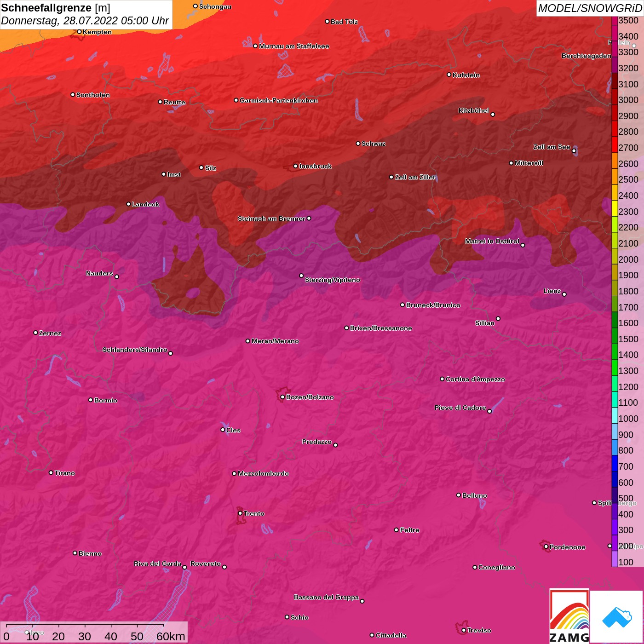This screenshot has height=644, width=644.
Task: Click the Zernez town marker
Action: (x=35, y=333)
